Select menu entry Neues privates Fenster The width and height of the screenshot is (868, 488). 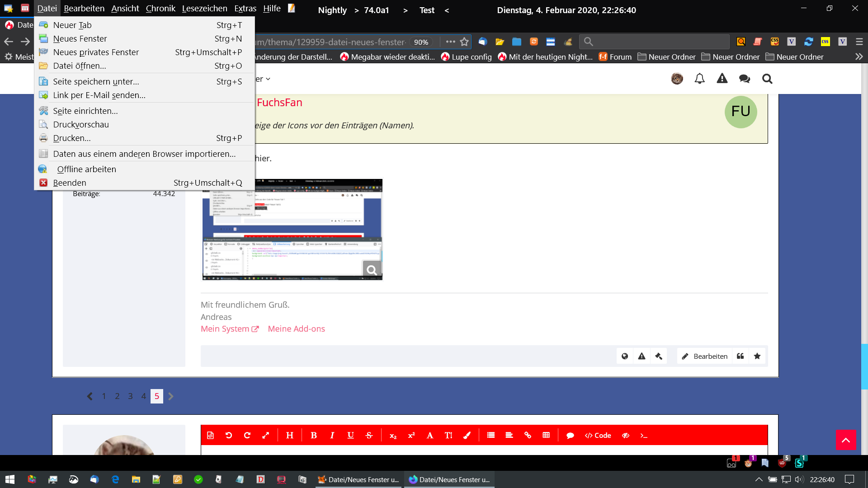tap(96, 52)
